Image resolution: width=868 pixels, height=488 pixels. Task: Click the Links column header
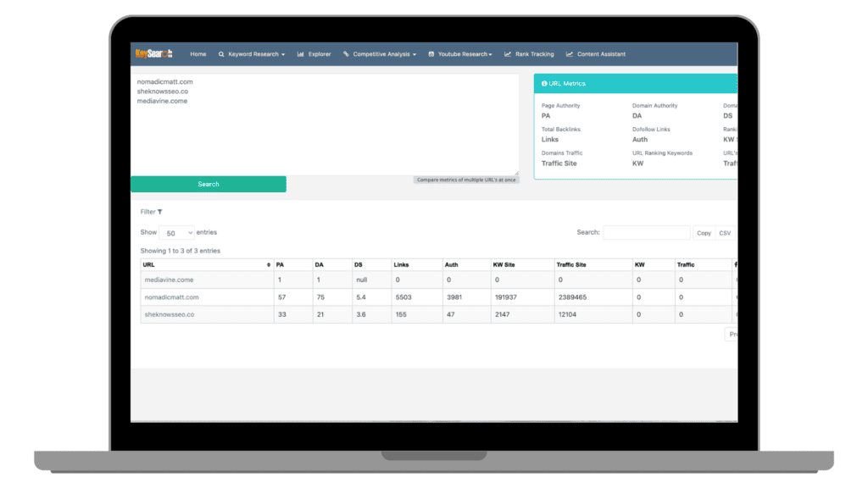coord(417,265)
